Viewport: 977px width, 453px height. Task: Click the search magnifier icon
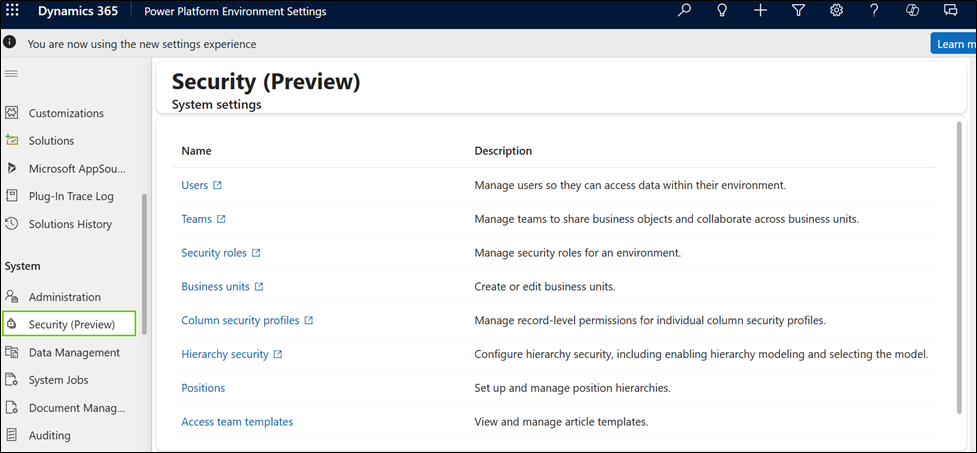click(684, 11)
